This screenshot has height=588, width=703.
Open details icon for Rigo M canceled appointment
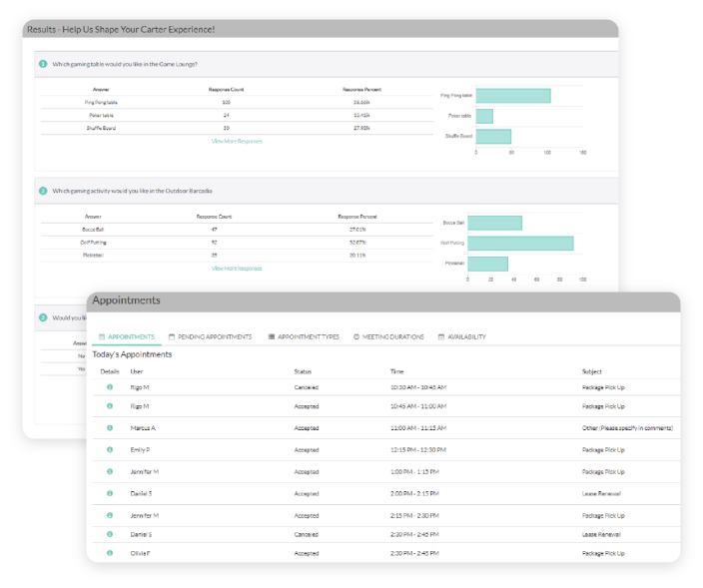tap(110, 386)
